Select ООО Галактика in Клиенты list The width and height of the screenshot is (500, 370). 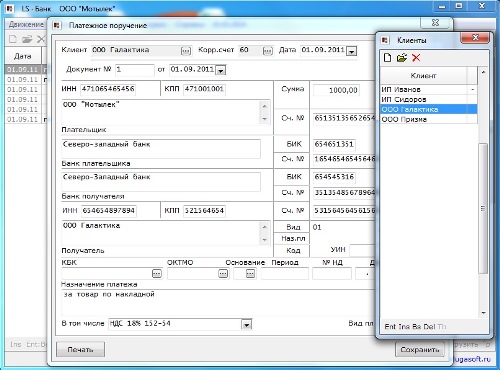[429, 109]
